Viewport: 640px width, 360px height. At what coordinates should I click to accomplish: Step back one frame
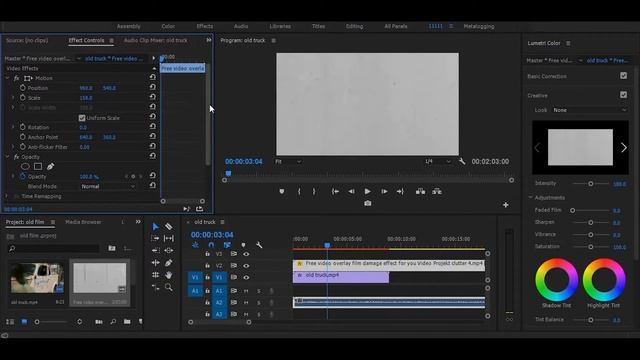pos(351,191)
